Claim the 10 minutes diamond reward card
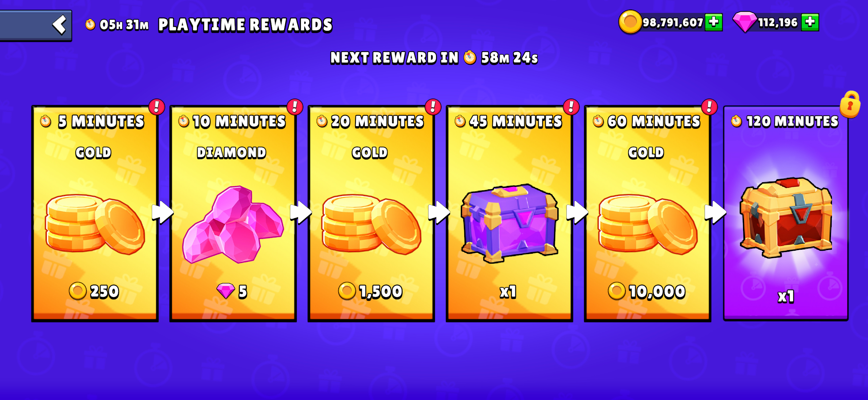This screenshot has width=868, height=400. (233, 213)
